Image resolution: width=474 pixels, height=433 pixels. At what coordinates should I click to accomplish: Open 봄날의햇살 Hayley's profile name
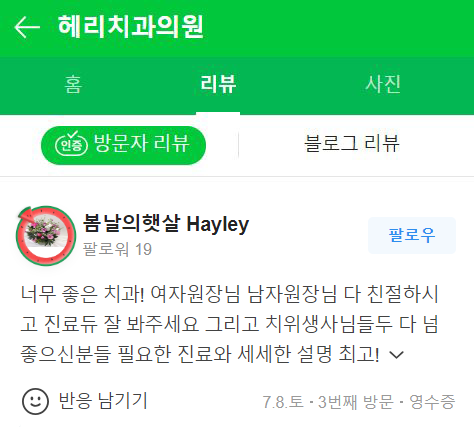pos(166,224)
